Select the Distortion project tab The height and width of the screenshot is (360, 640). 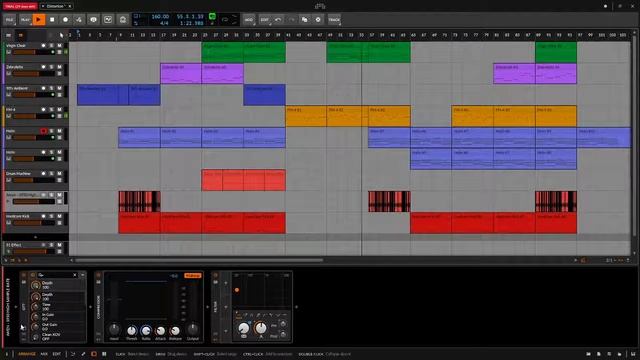tap(55, 6)
